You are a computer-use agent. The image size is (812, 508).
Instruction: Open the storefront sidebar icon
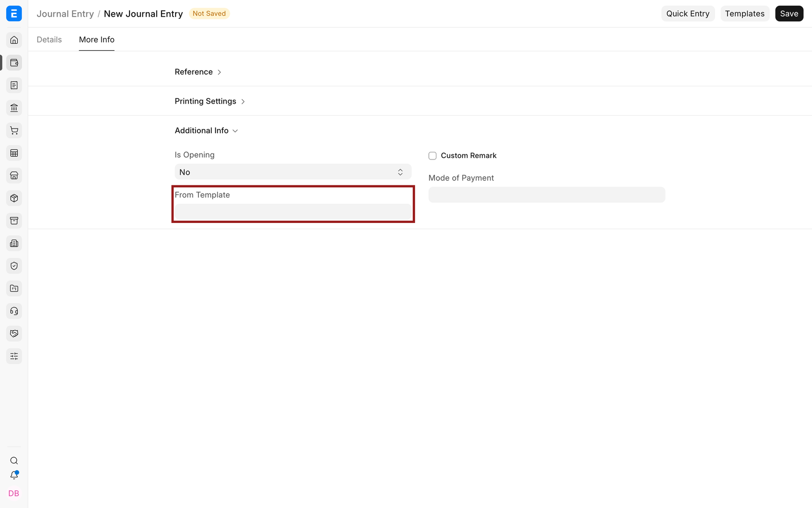14,176
